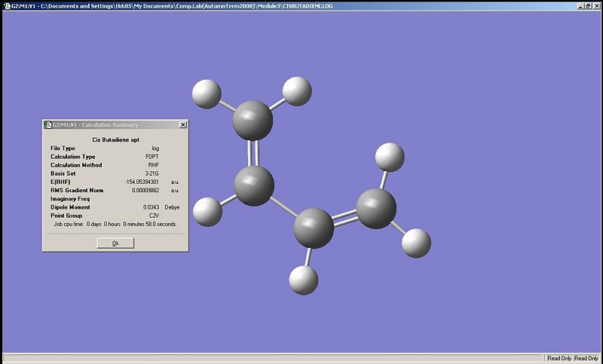Image resolution: width=603 pixels, height=364 pixels.
Task: Click the 'C2V' point group value
Action: pos(155,216)
